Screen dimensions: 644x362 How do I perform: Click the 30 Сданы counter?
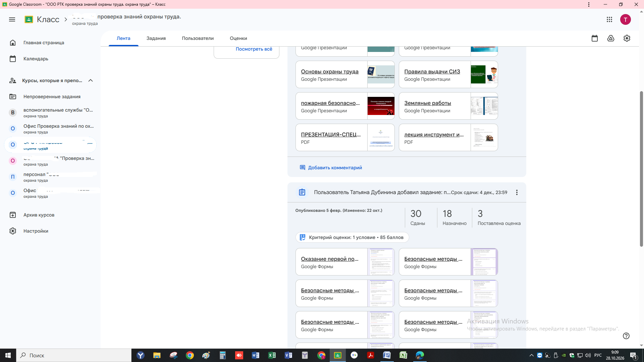(418, 217)
